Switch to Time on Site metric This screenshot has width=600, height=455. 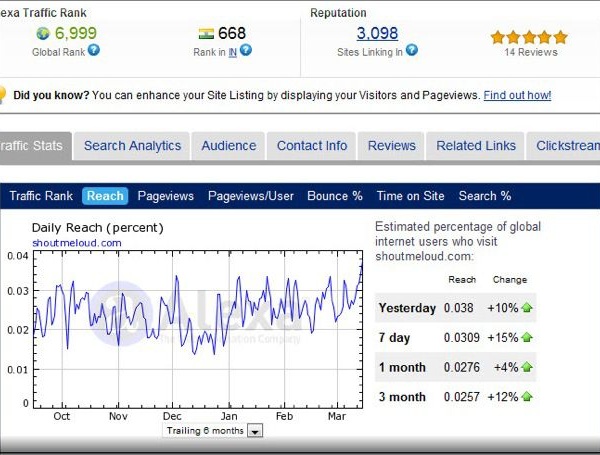[x=411, y=196]
